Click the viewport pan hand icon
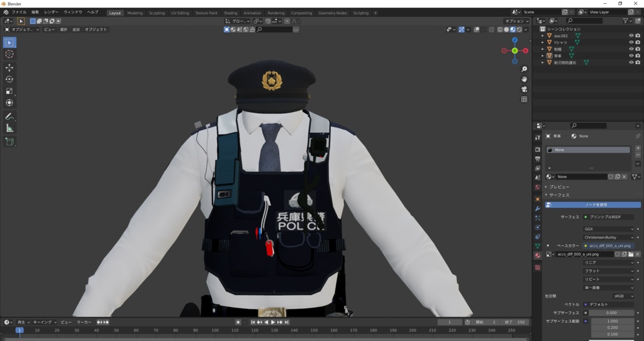 (524, 79)
